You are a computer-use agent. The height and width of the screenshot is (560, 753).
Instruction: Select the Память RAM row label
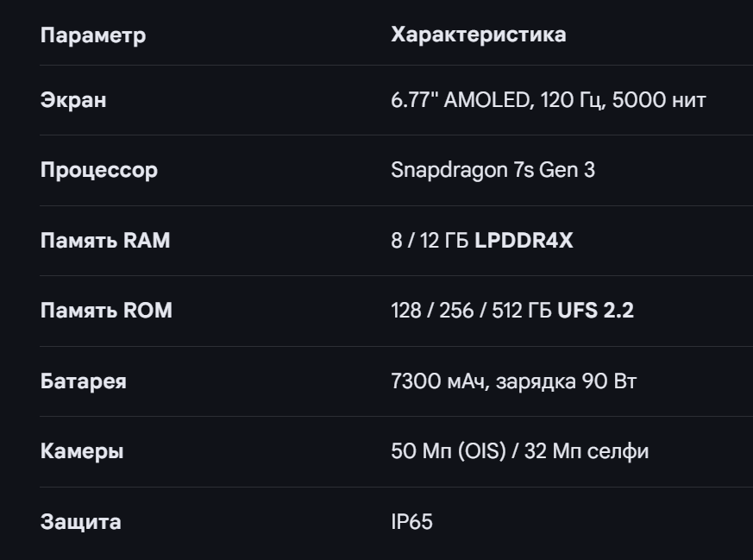(x=105, y=241)
